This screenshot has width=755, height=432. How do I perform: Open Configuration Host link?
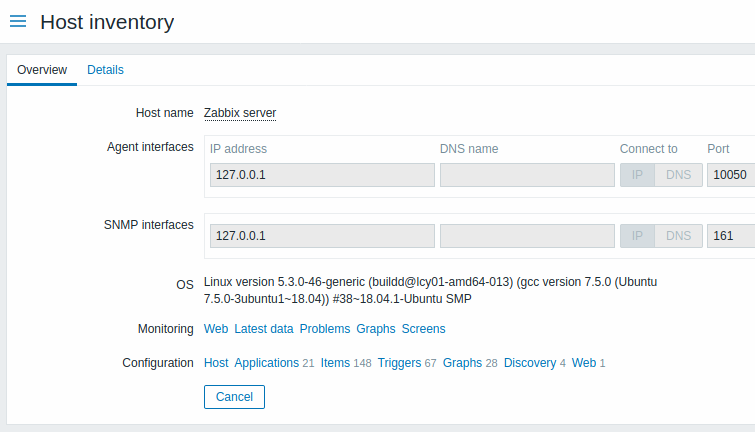click(x=216, y=363)
